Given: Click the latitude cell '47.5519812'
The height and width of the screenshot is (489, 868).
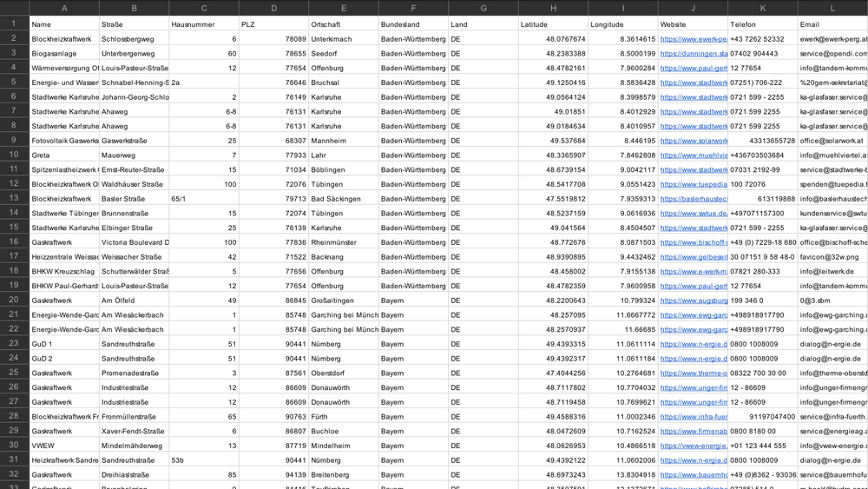Looking at the screenshot, I should (x=553, y=199).
